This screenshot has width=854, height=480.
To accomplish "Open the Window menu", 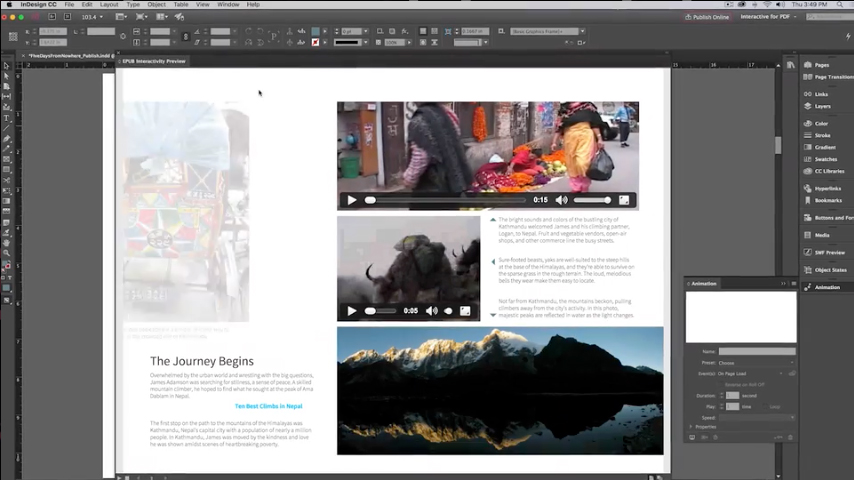I will click(x=228, y=5).
